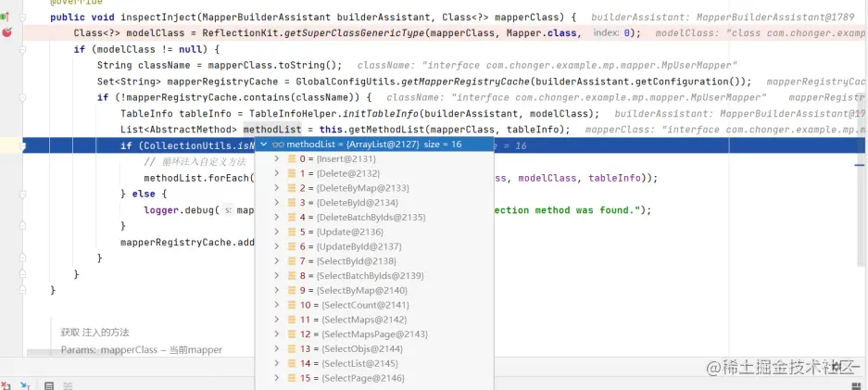Image resolution: width=868 pixels, height=390 pixels.
Task: Click ReflectionKit in the modelClass assignment
Action: pos(240,33)
